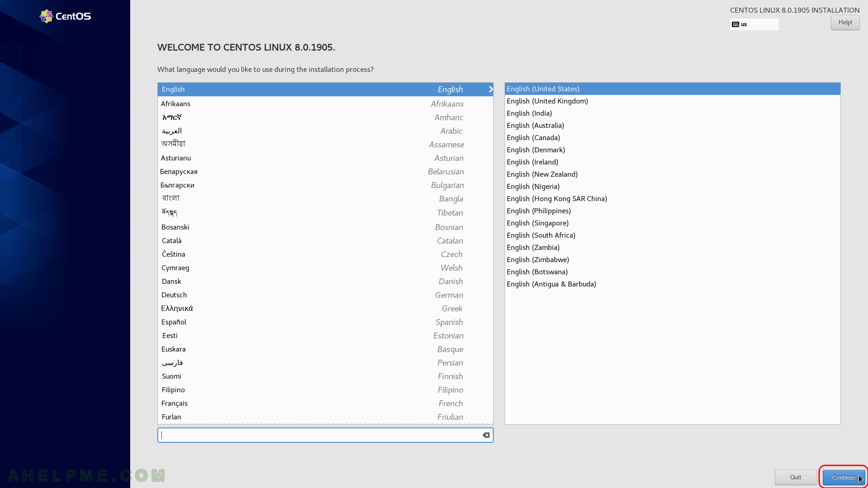Select Deutsch (German) language

325,295
